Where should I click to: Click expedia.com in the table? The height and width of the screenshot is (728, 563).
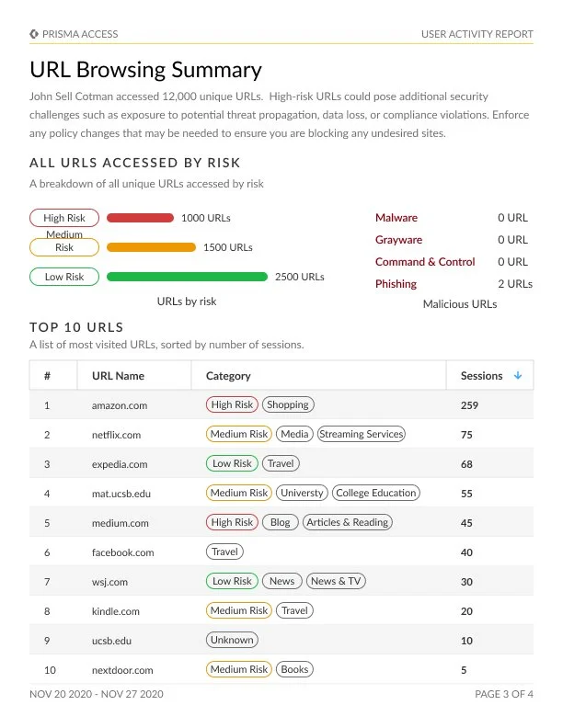(x=120, y=464)
